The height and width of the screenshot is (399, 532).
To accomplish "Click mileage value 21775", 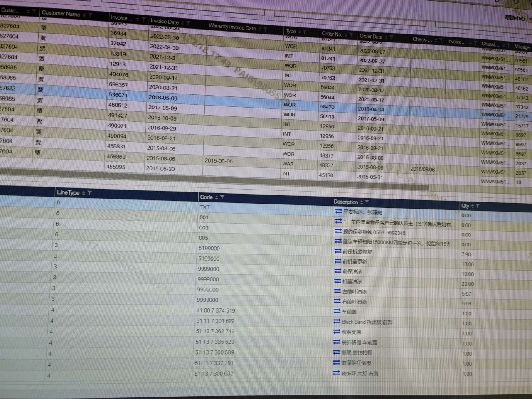I will pyautogui.click(x=522, y=116).
